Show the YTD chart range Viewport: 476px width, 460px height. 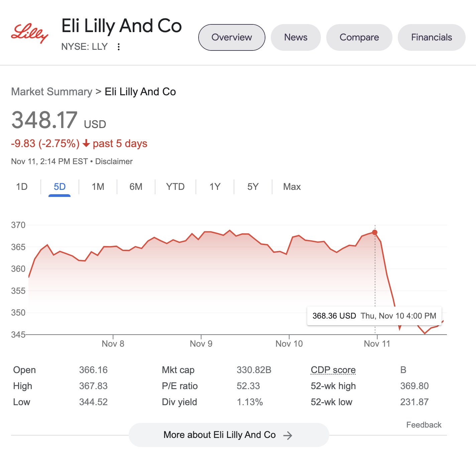pos(175,187)
